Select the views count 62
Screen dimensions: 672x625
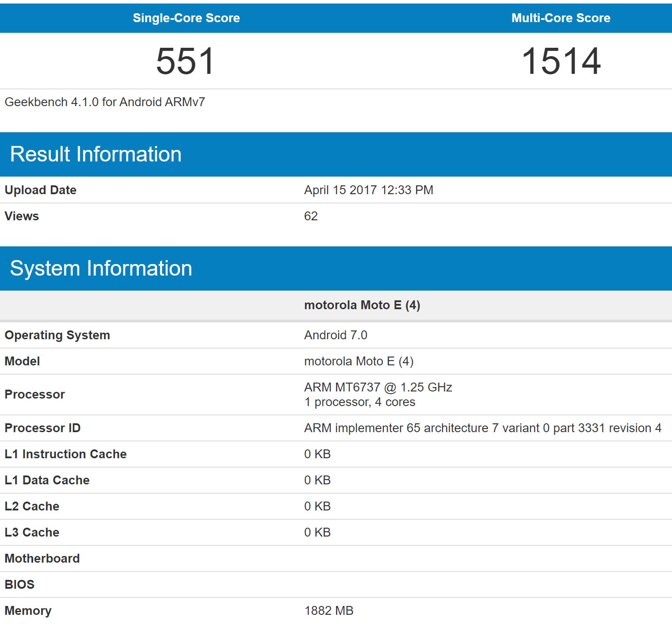tap(311, 216)
